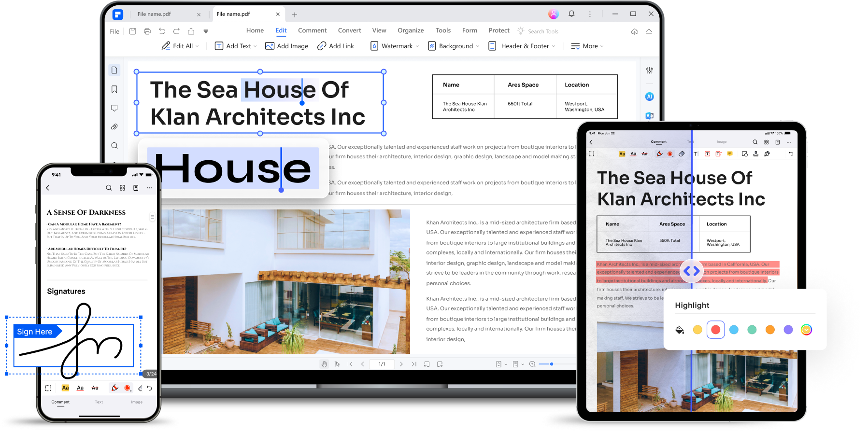Click the undo arrow in the toolbar
This screenshot has height=432, width=868.
[162, 31]
